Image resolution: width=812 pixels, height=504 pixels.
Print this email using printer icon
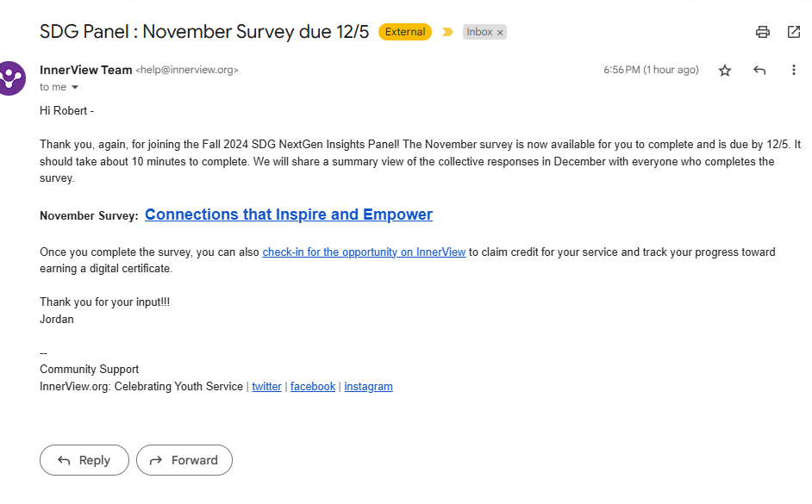[x=762, y=32]
